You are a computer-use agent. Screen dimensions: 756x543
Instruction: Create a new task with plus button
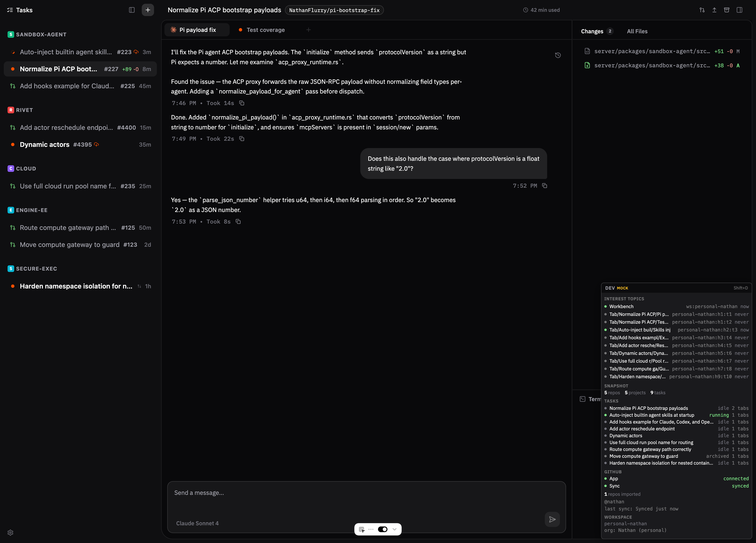coord(148,10)
